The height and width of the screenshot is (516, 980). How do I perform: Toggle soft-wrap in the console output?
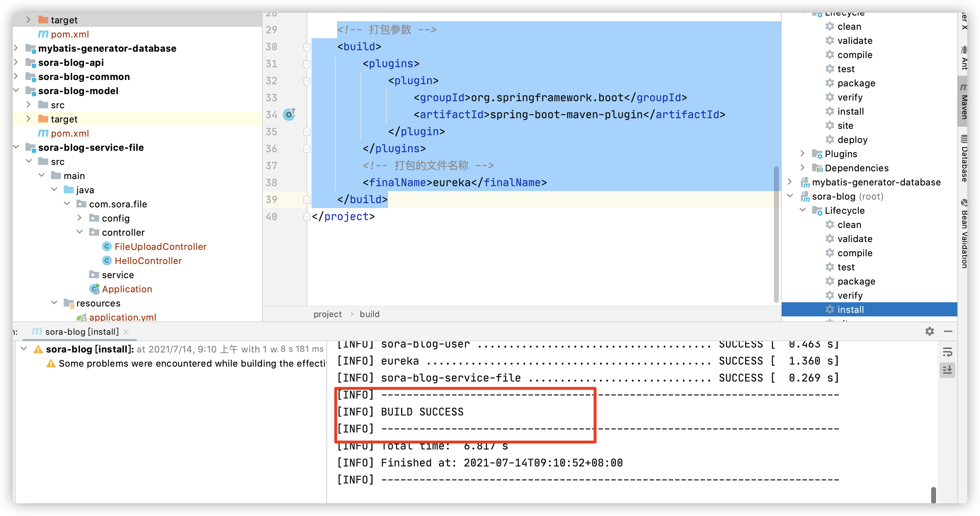pyautogui.click(x=947, y=352)
